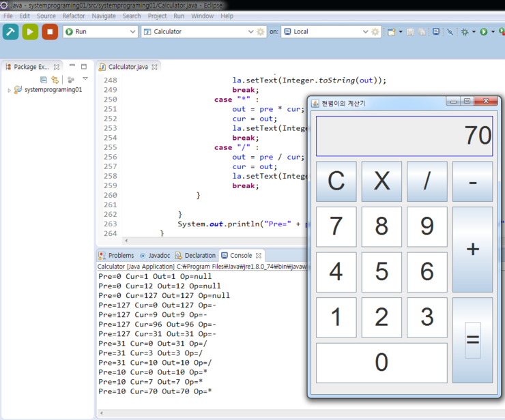Viewport: 505px width, 420px height.
Task: Click the Debug bug toolbar icon
Action: (465, 31)
